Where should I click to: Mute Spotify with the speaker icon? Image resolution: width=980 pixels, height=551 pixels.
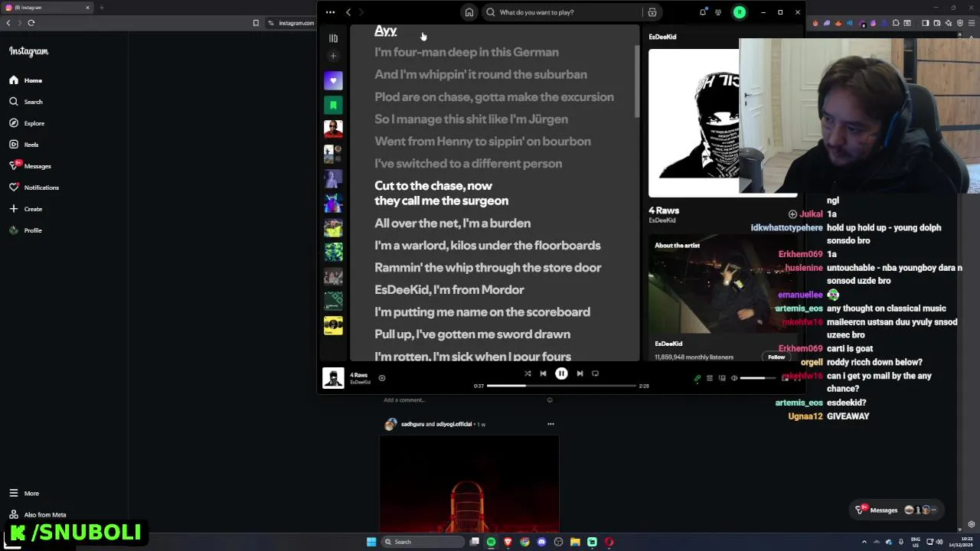click(734, 378)
